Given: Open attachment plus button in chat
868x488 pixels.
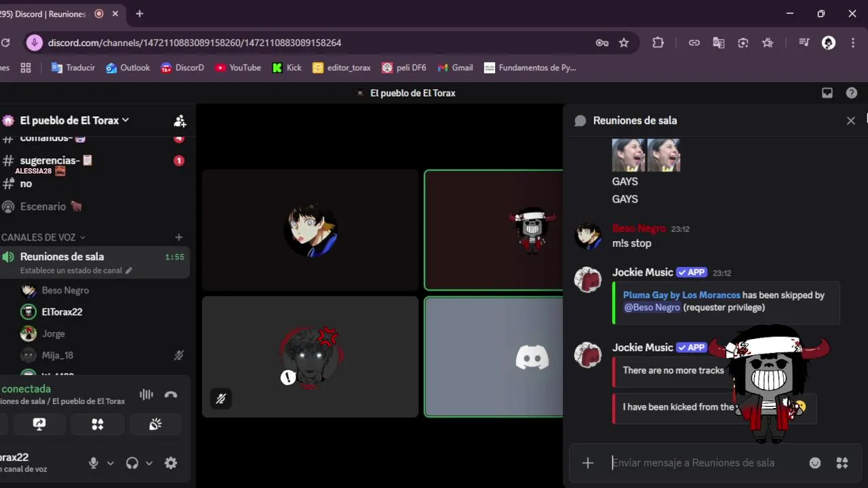Looking at the screenshot, I should click(x=588, y=463).
